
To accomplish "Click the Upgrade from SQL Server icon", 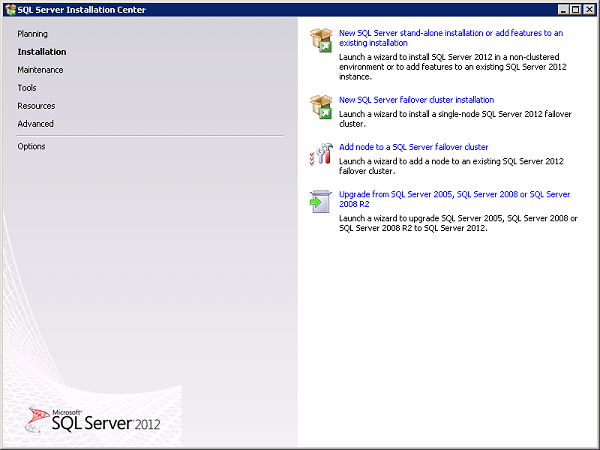I will point(321,201).
